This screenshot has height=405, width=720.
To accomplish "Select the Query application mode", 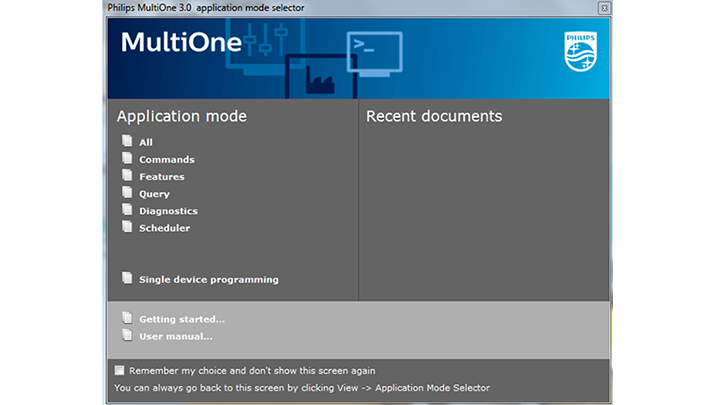I will tap(154, 194).
